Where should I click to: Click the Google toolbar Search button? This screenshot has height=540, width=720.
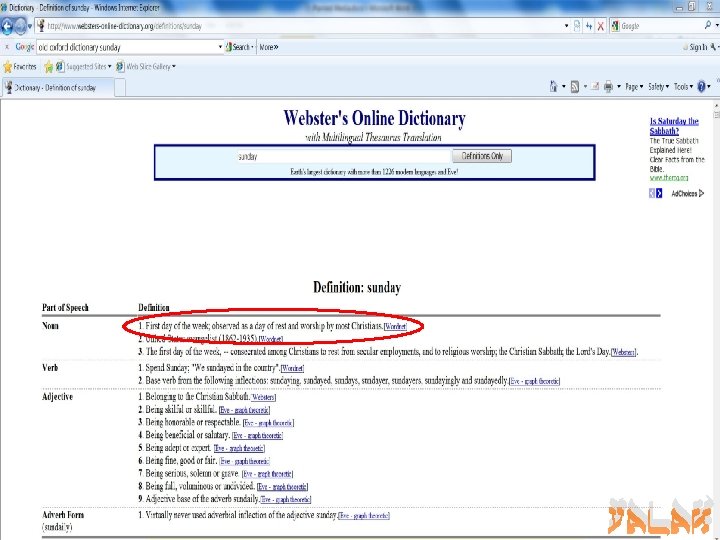click(240, 47)
